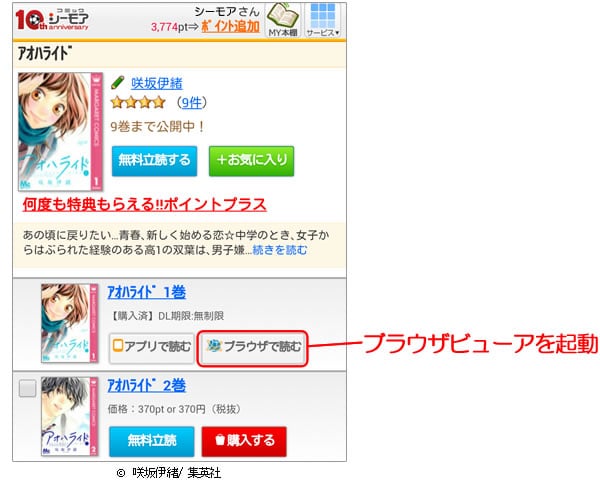Open the アオハライド 2巻 title link
This screenshot has width=600, height=483.
(x=147, y=385)
